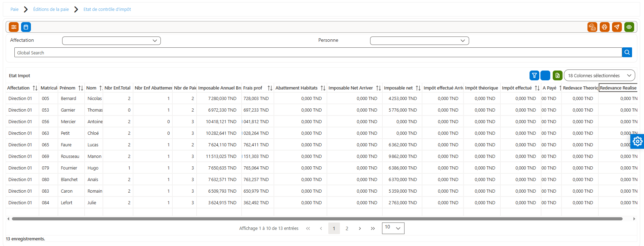Click the paper plane send icon

point(617,27)
